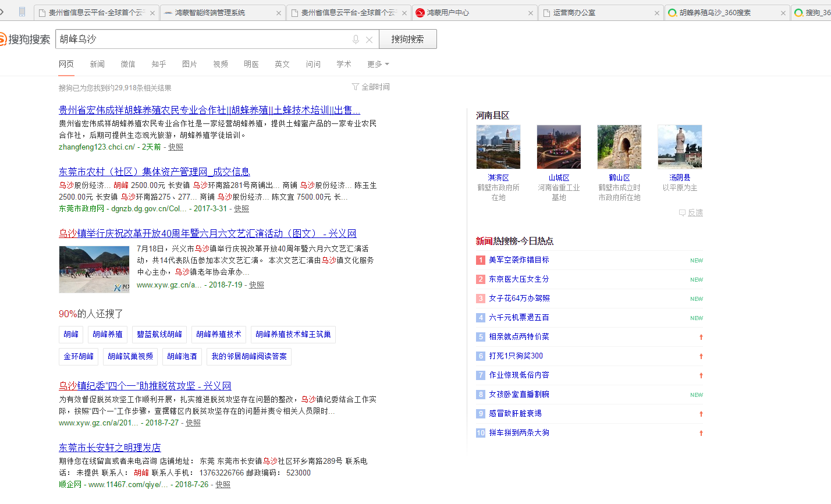
Task: Click the 反馈 feedback speech bubble icon
Action: point(682,213)
